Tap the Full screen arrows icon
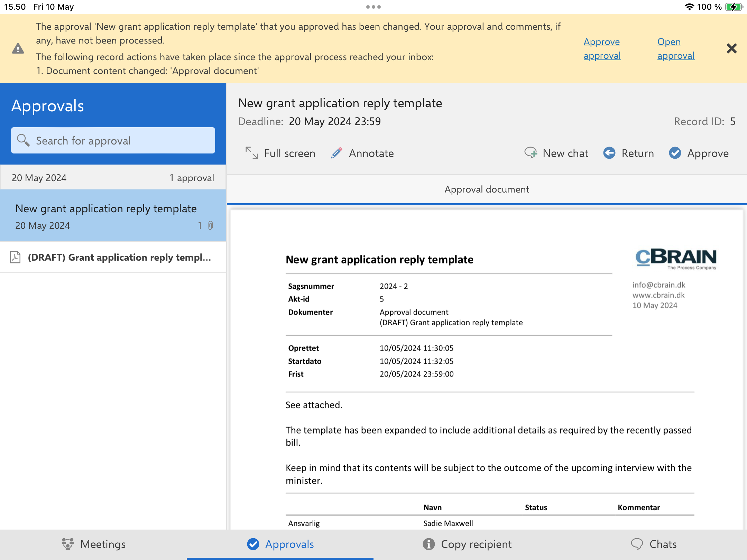This screenshot has height=560, width=747. (x=251, y=153)
